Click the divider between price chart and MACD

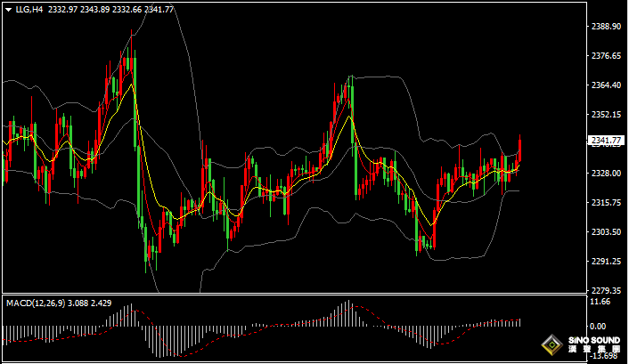click(294, 295)
